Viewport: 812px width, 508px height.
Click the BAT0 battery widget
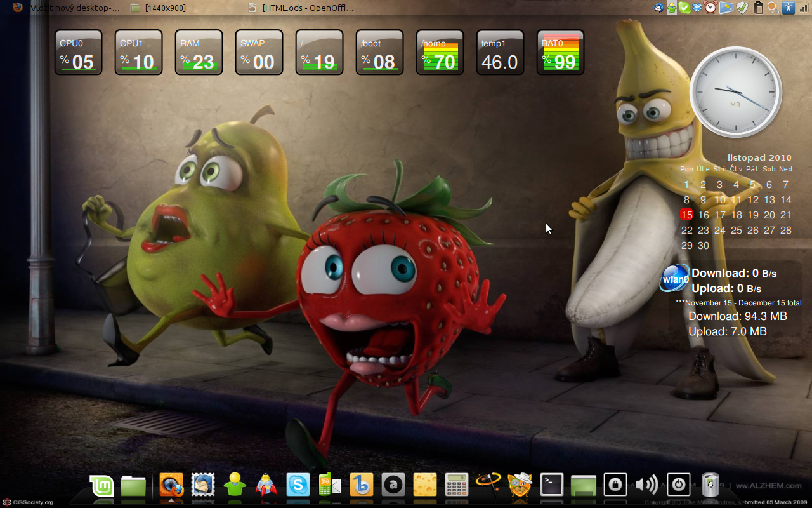tap(560, 52)
